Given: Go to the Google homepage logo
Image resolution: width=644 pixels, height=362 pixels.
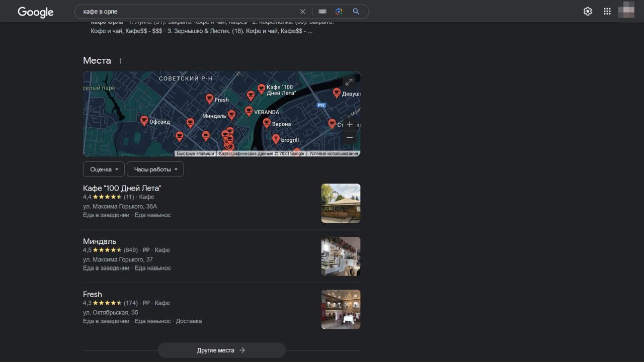Looking at the screenshot, I should point(35,12).
